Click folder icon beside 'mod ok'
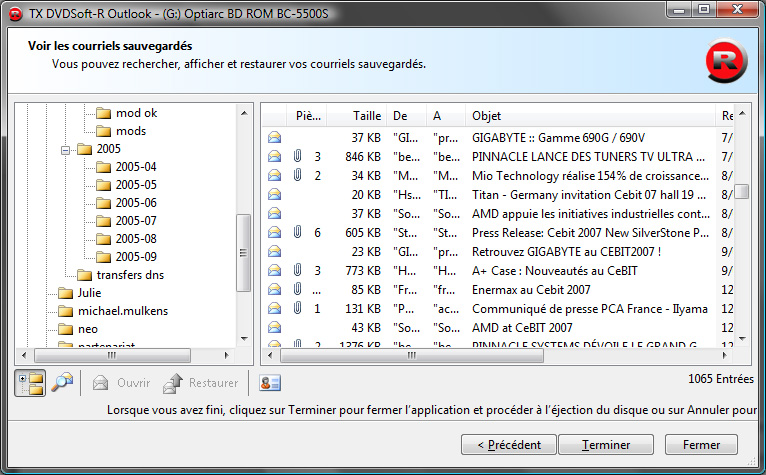This screenshot has height=475, width=766. tap(103, 113)
